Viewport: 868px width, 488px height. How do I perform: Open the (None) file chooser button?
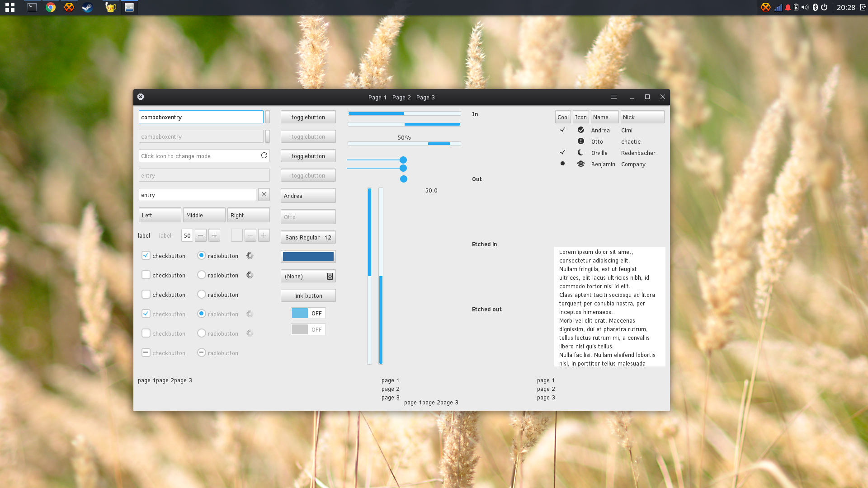308,276
